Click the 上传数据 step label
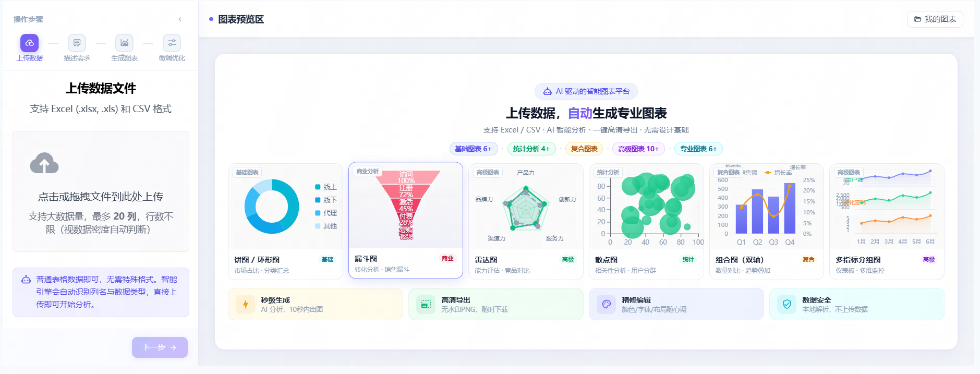Viewport: 980px width, 374px height. (30, 58)
